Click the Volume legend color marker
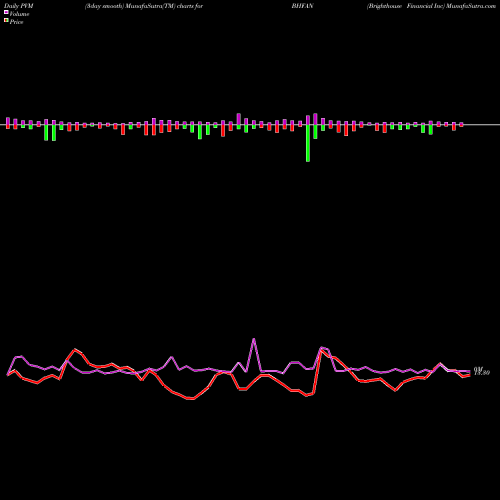The height and width of the screenshot is (500, 500). click(6, 13)
